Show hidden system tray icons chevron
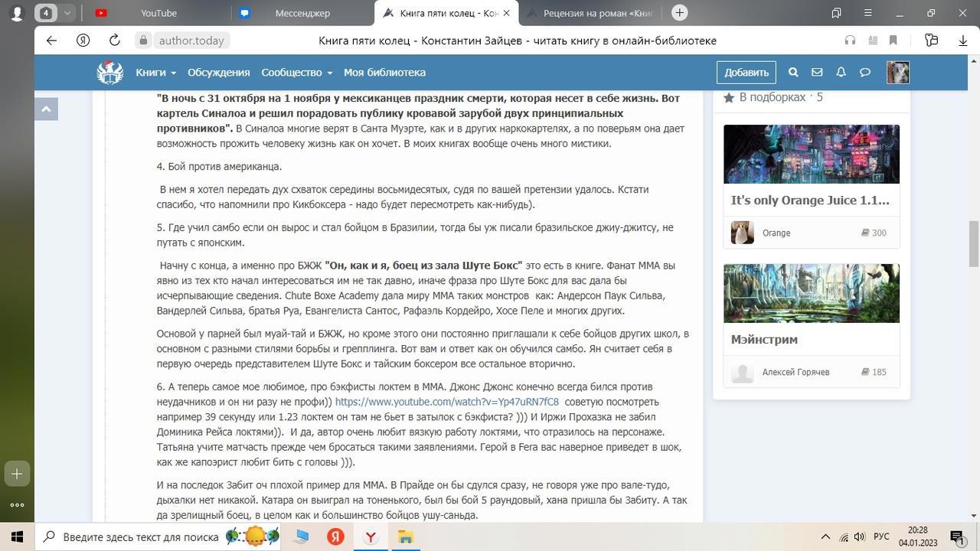The width and height of the screenshot is (980, 551). [825, 537]
